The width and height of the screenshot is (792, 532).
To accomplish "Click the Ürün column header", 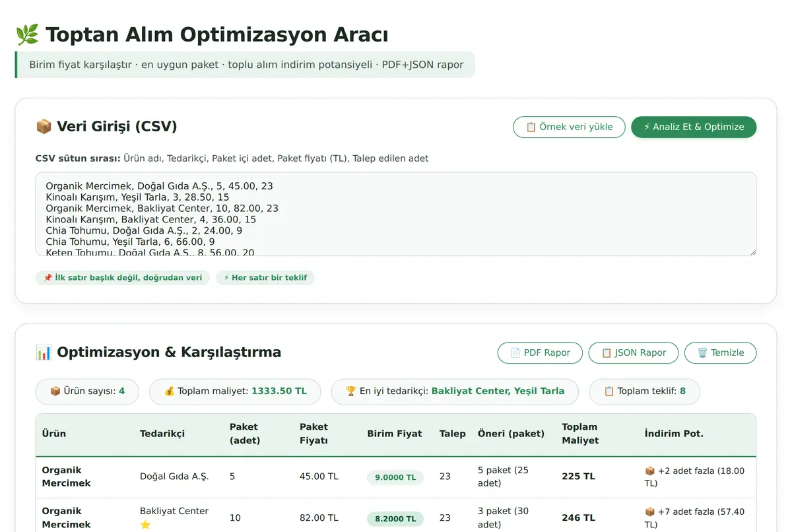I will click(x=54, y=434).
